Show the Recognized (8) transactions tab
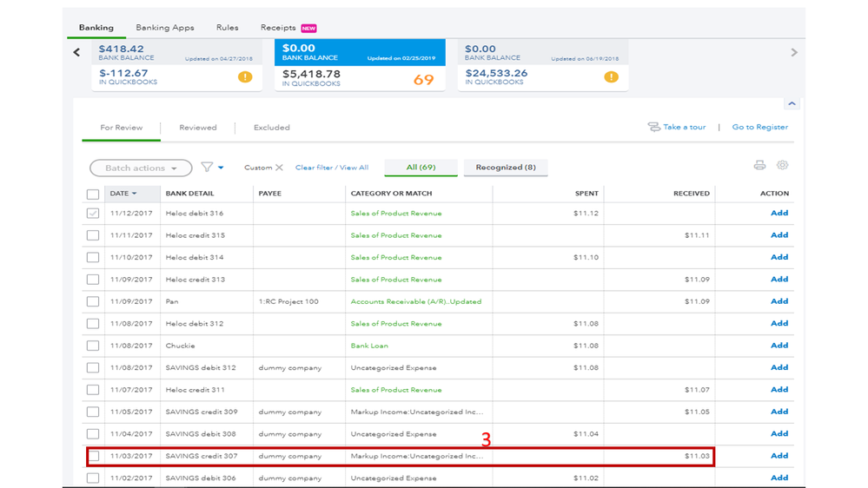The image size is (868, 488). 506,167
